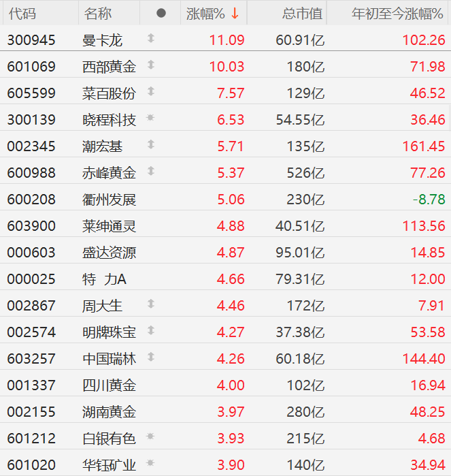Click the 60.91亿 market cap cell
Image resolution: width=451 pixels, height=476 pixels.
tap(300, 40)
